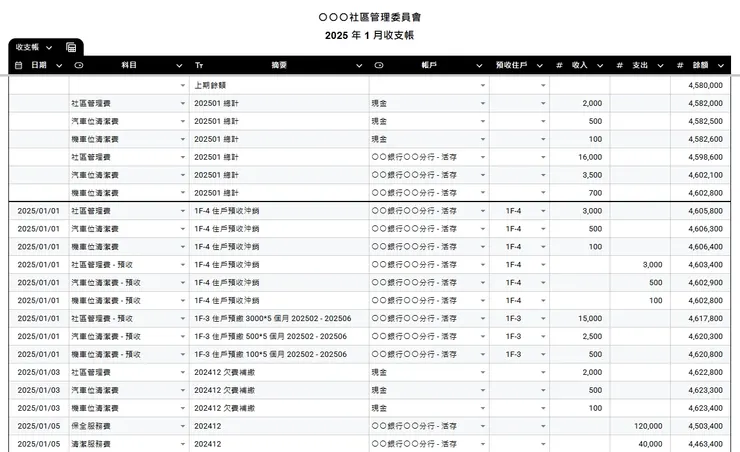The width and height of the screenshot is (740, 452).
Task: Click the 4,623,300 balance cell
Action: point(700,390)
